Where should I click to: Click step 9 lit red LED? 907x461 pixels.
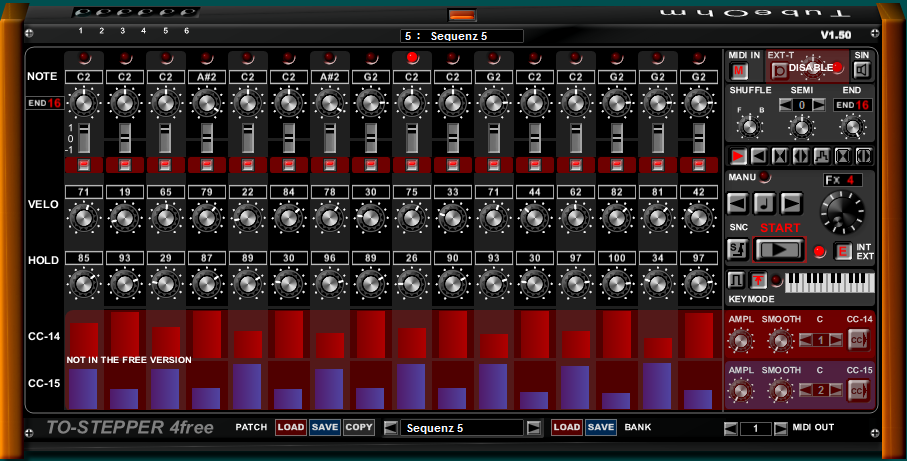412,57
